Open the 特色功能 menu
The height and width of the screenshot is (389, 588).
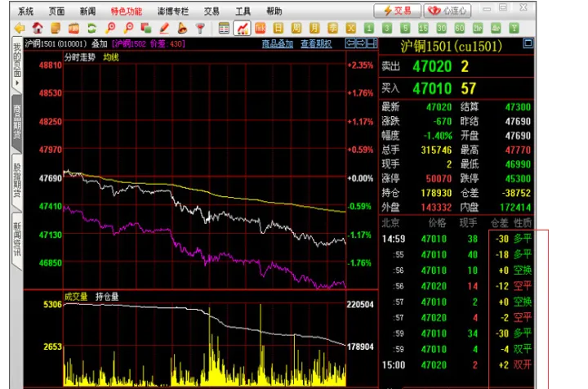[126, 11]
